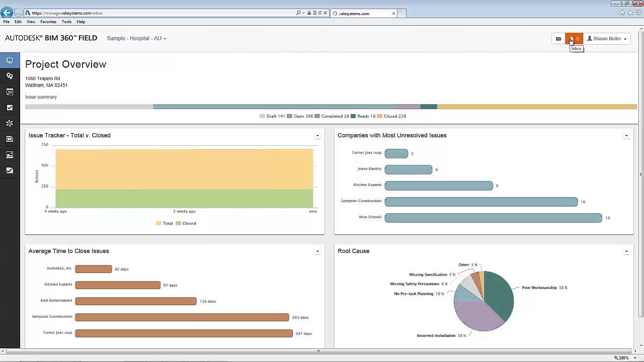This screenshot has height=362, width=644.
Task: Expand the Issue Tracker panel options arrow
Action: [x=317, y=136]
